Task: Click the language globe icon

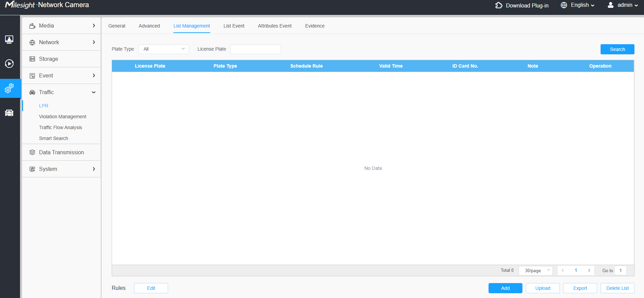Action: (x=564, y=5)
